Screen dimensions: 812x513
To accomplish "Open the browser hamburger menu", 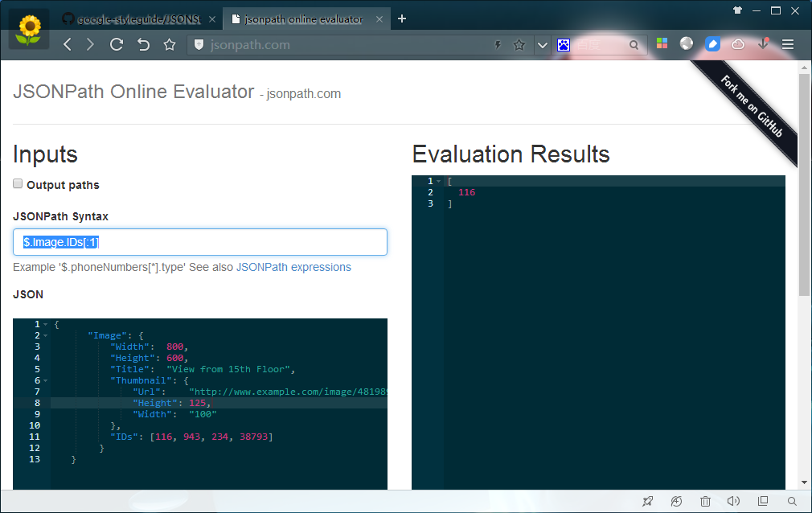I will 788,44.
